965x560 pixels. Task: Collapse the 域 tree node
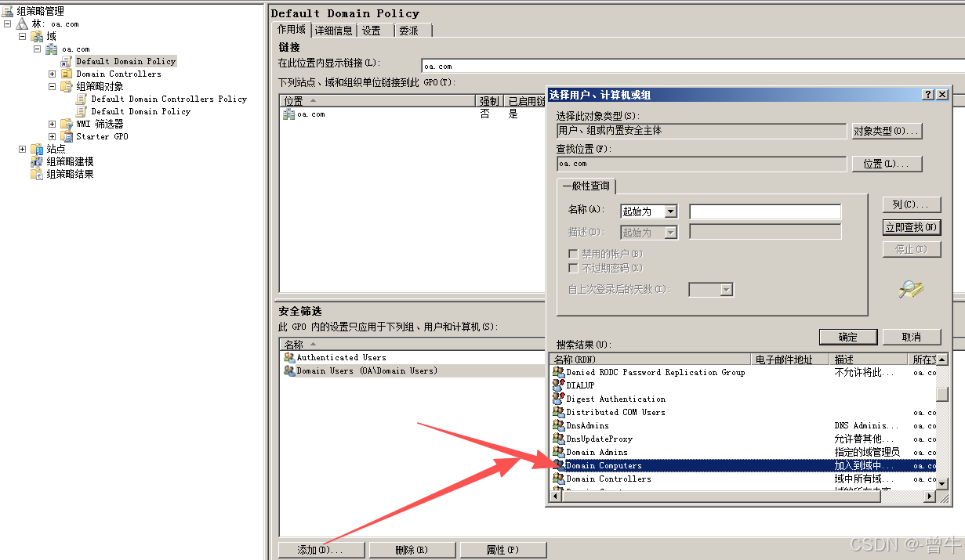[x=23, y=36]
